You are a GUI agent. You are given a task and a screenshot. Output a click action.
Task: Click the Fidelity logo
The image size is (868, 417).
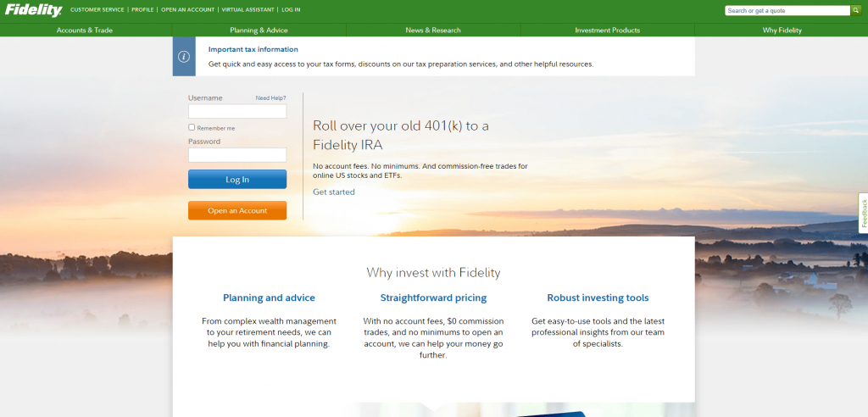[x=34, y=10]
